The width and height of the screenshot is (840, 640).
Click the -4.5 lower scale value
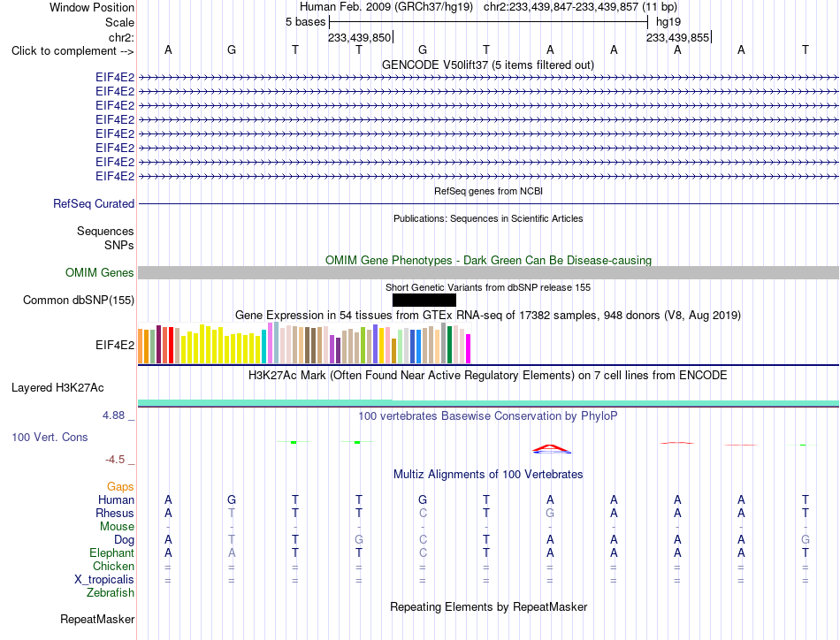(x=115, y=460)
